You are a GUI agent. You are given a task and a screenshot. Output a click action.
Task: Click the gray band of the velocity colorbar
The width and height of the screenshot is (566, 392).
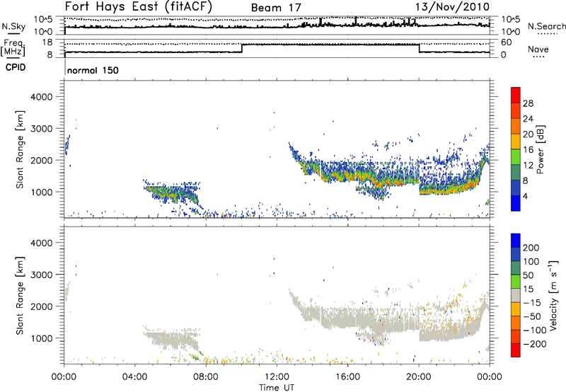tap(516, 295)
